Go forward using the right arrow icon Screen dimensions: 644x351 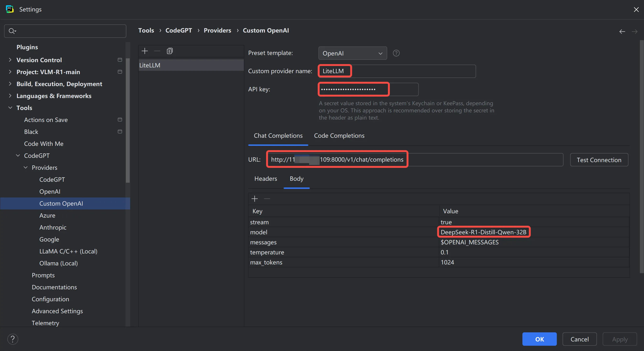coord(634,32)
